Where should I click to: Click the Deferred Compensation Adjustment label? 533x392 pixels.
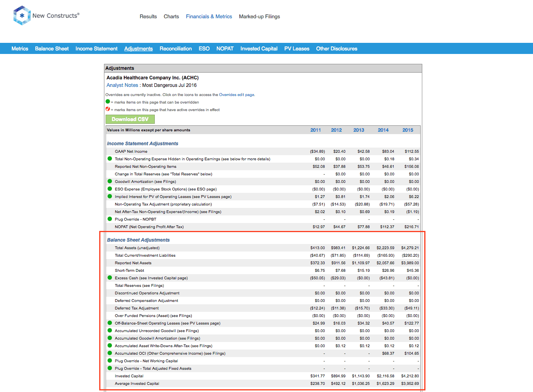146,301
